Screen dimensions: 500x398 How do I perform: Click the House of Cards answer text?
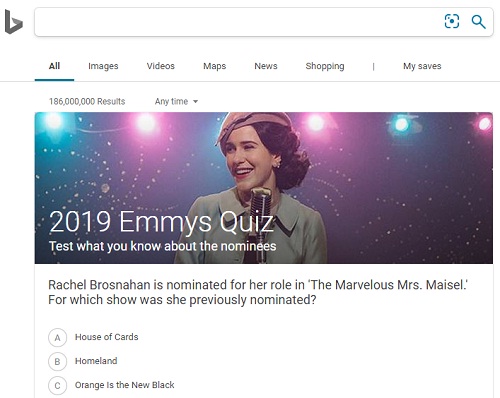(x=106, y=337)
